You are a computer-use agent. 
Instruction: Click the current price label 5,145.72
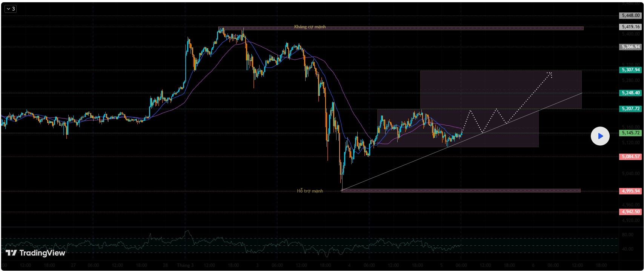630,133
